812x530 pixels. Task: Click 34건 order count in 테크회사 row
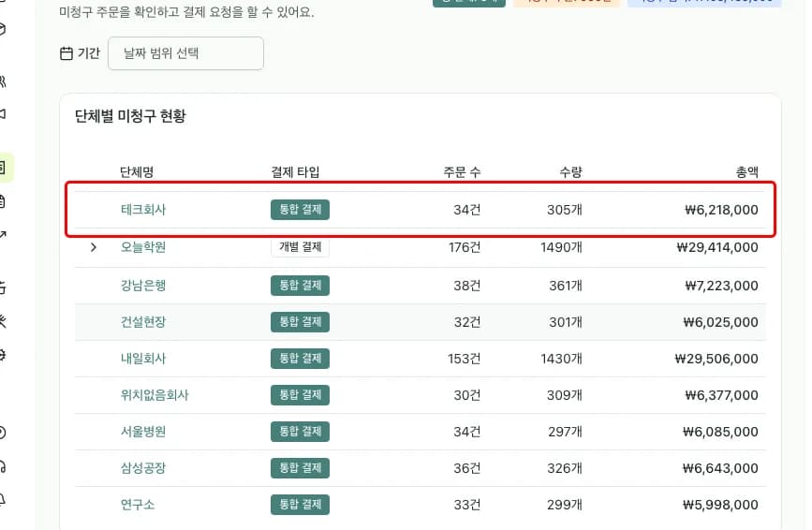pos(467,210)
